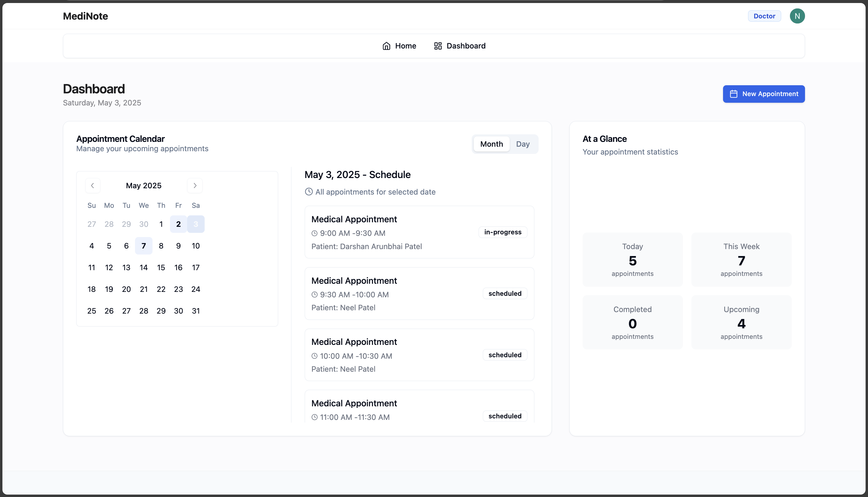Image resolution: width=868 pixels, height=497 pixels.
Task: Click the Home house icon
Action: pyautogui.click(x=386, y=46)
